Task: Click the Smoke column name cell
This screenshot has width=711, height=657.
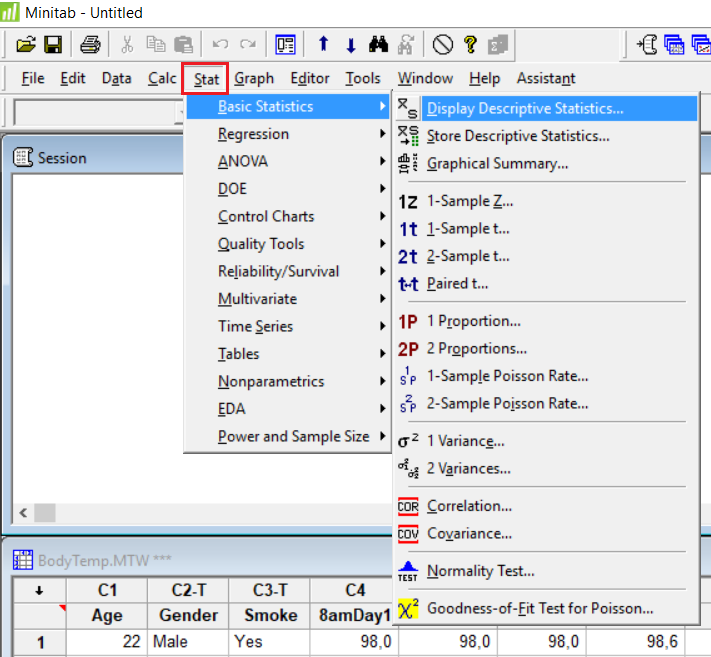Action: (270, 615)
